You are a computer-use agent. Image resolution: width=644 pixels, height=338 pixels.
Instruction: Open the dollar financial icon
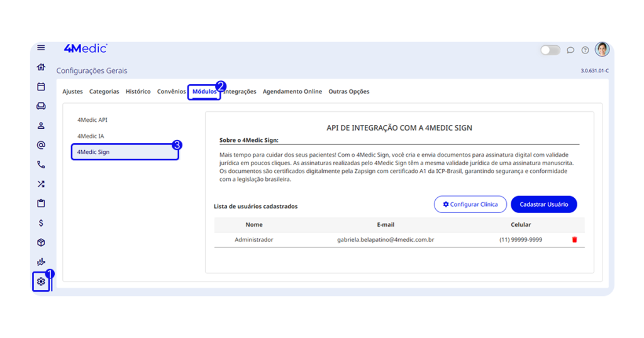(x=41, y=223)
